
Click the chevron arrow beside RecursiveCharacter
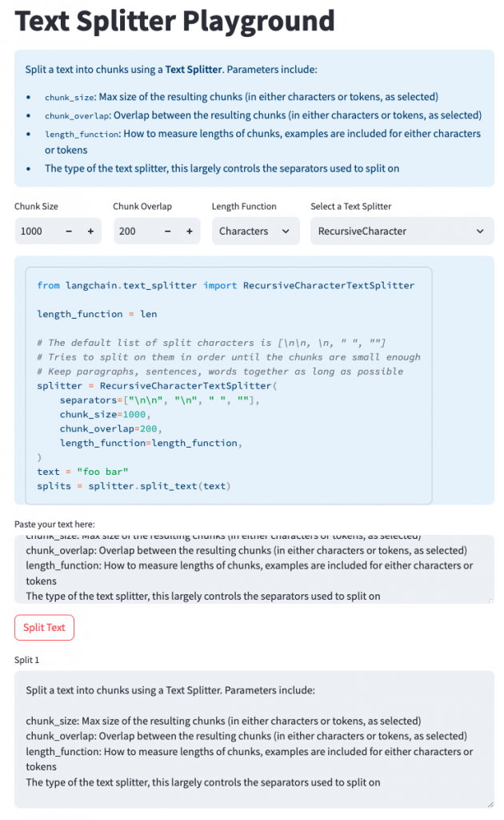click(480, 231)
